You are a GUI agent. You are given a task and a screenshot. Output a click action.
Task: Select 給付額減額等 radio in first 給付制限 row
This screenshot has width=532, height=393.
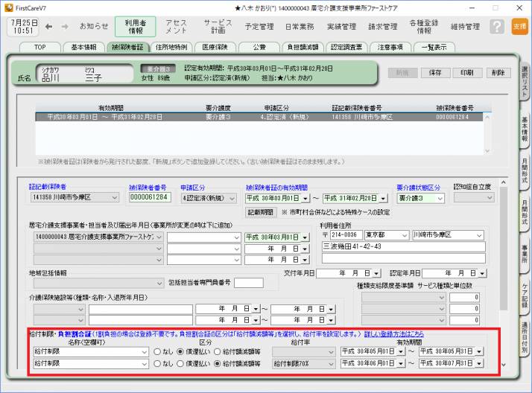point(218,351)
